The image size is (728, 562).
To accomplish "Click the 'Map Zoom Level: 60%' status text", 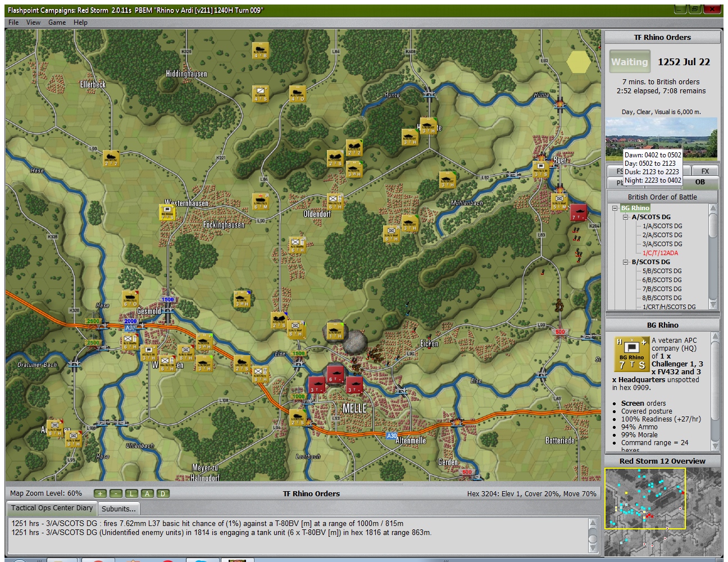I will click(x=46, y=493).
